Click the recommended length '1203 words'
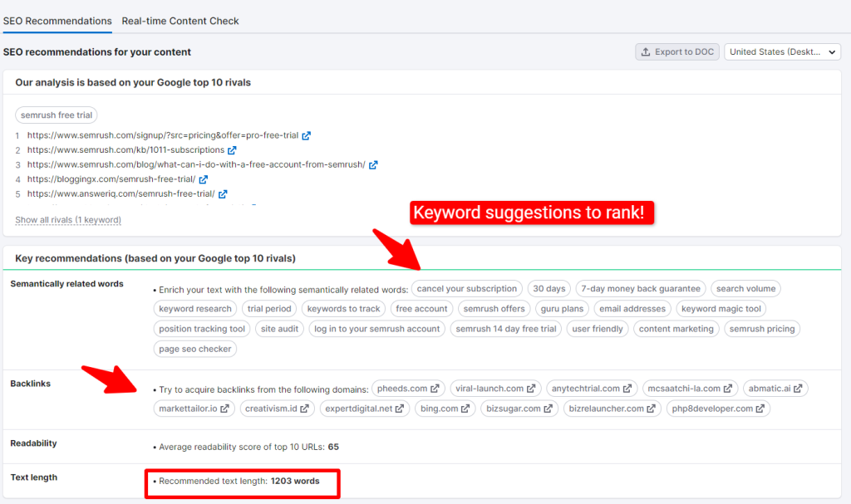 tap(295, 482)
